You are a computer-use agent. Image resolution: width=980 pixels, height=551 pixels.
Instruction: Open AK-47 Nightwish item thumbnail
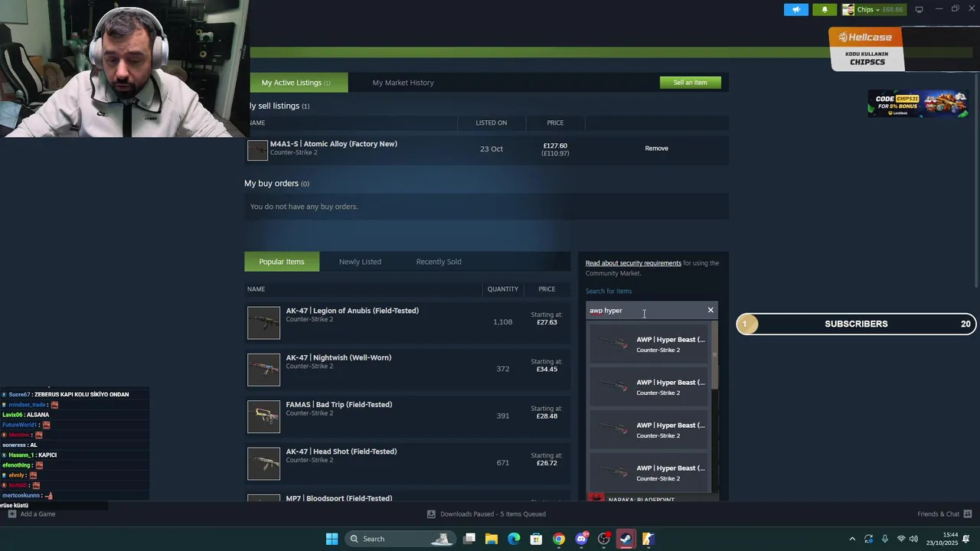tap(263, 370)
